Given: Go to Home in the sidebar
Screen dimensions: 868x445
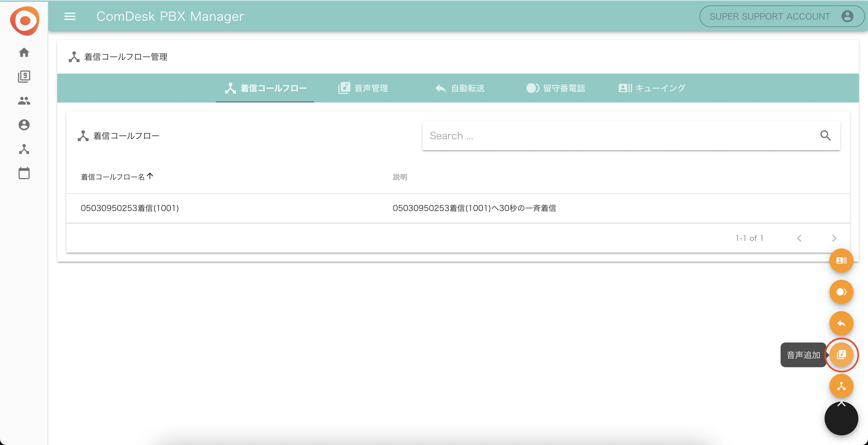Looking at the screenshot, I should pyautogui.click(x=24, y=52).
